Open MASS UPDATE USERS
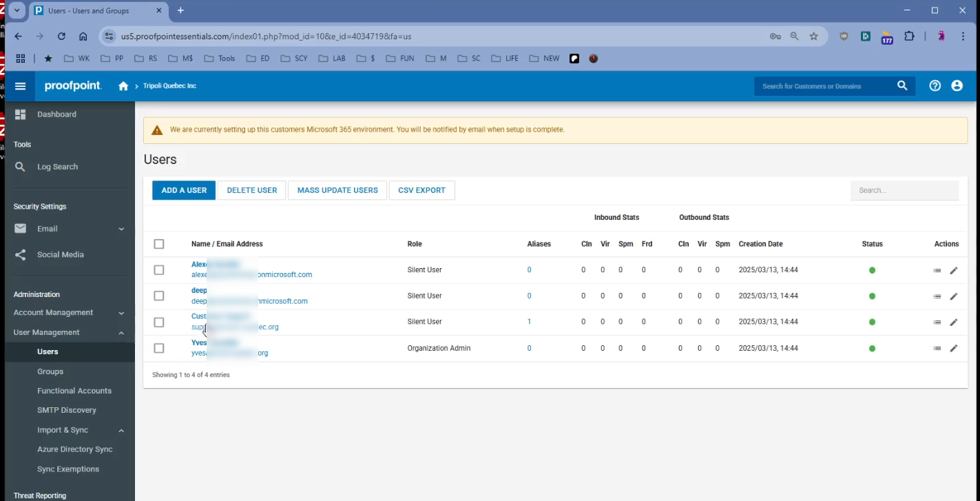 tap(337, 190)
